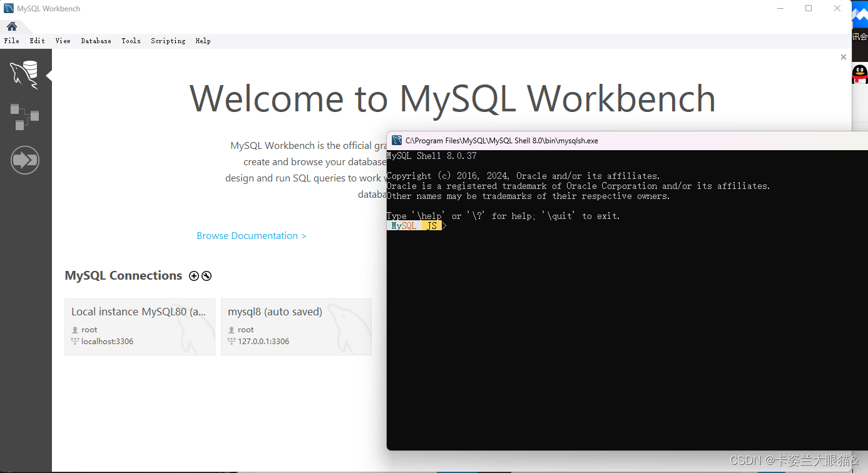This screenshot has height=473, width=868.
Task: Click the '127.0.0.1:3306' host text
Action: click(x=263, y=342)
